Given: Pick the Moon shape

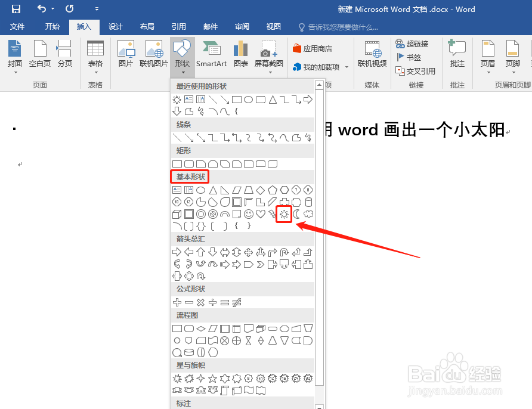Looking at the screenshot, I should (296, 214).
